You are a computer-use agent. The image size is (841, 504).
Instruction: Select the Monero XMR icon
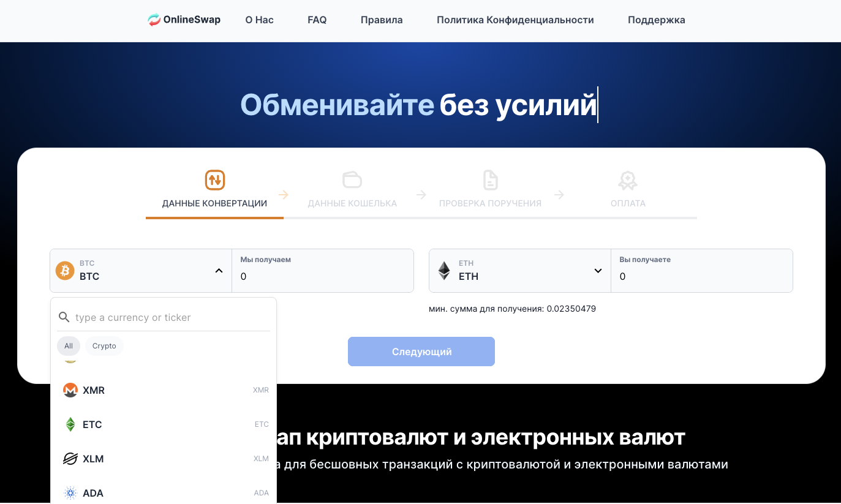[x=70, y=390]
